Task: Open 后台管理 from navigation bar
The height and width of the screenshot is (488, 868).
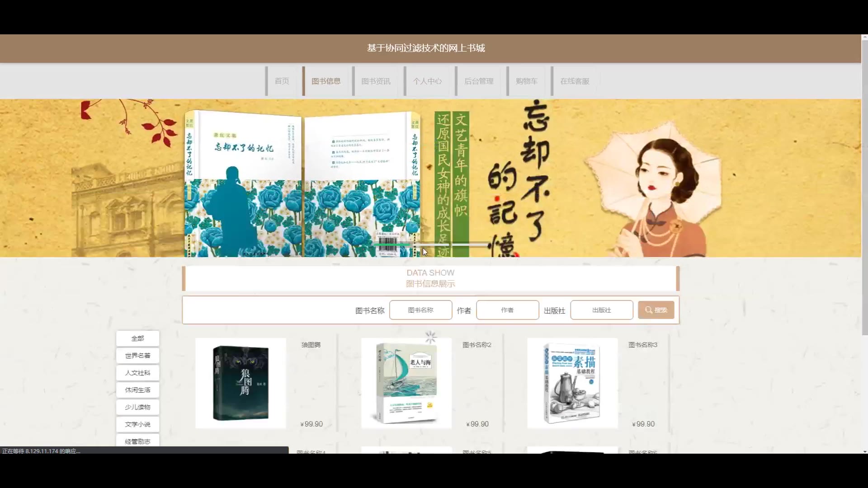Action: [479, 81]
